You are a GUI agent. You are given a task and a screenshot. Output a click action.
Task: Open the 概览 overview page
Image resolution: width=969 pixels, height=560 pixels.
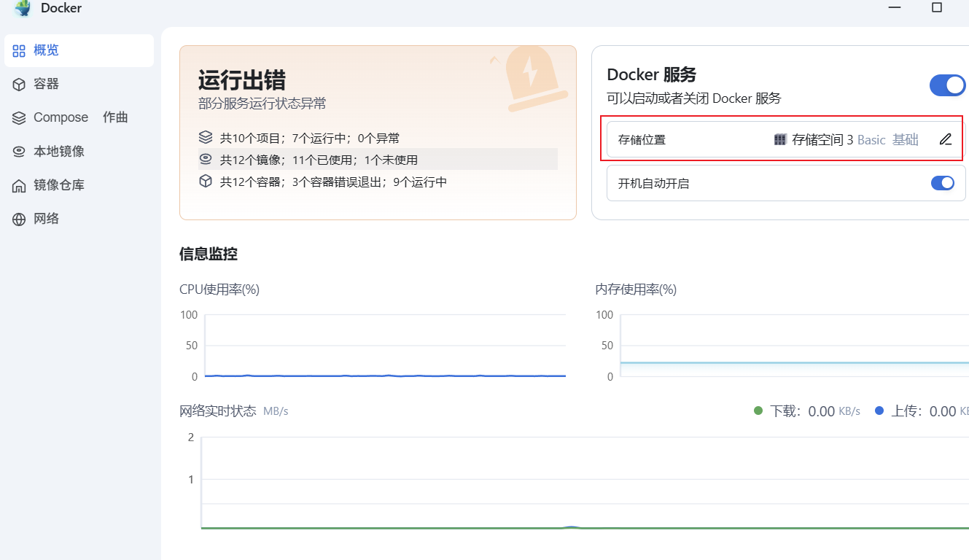click(79, 50)
